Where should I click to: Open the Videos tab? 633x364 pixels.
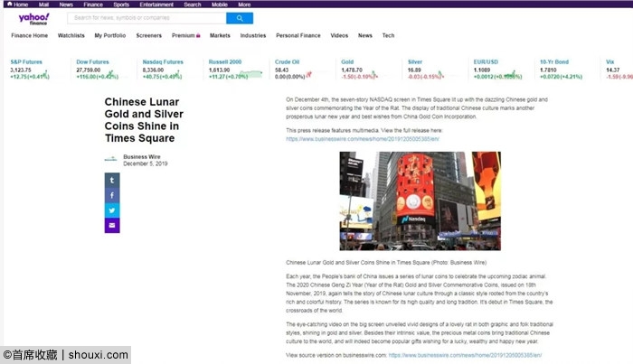[x=339, y=35]
